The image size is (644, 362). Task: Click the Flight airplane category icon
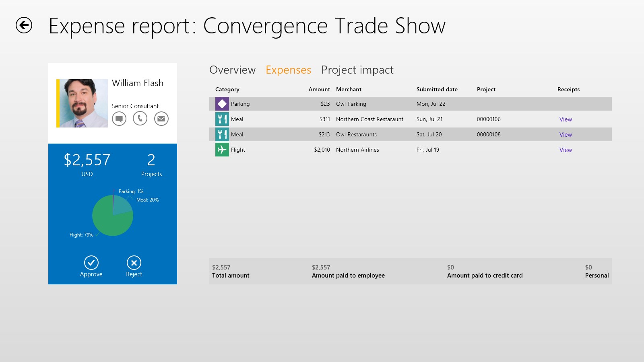coord(222,150)
